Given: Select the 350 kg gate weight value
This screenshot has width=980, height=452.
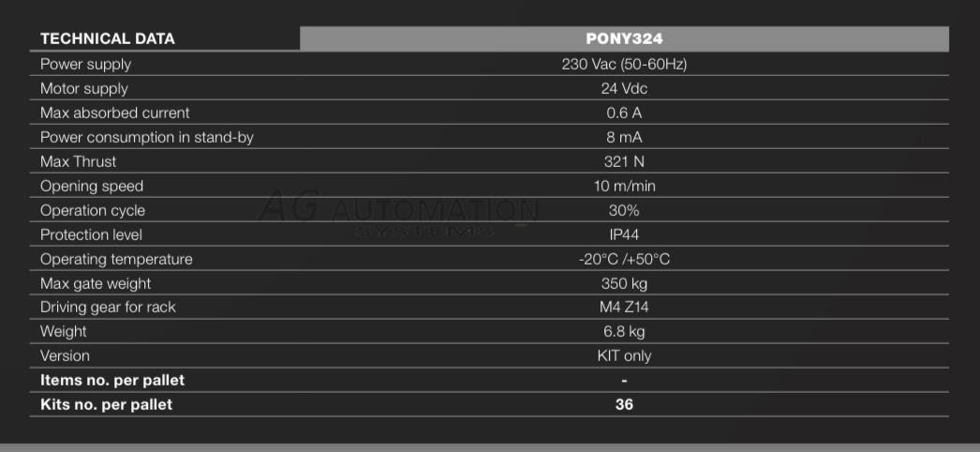Looking at the screenshot, I should click(624, 284).
